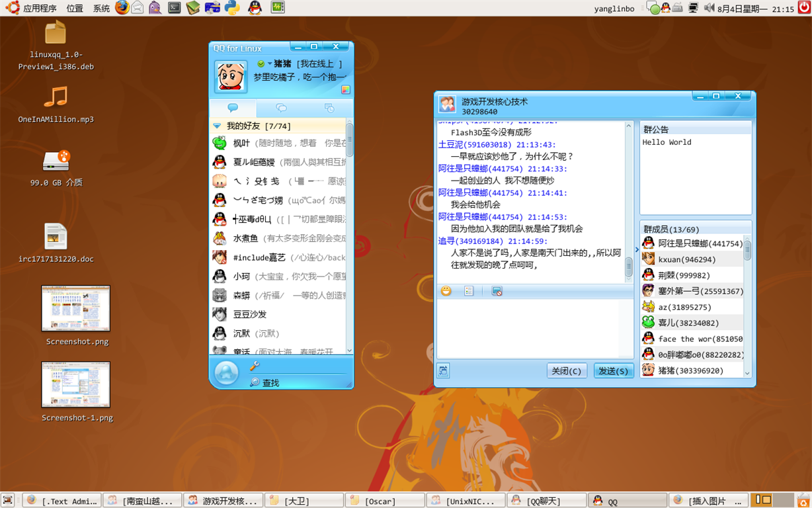Screen dimensions: 812x508
Task: Open the 99.0 GB media drive icon
Action: point(56,160)
